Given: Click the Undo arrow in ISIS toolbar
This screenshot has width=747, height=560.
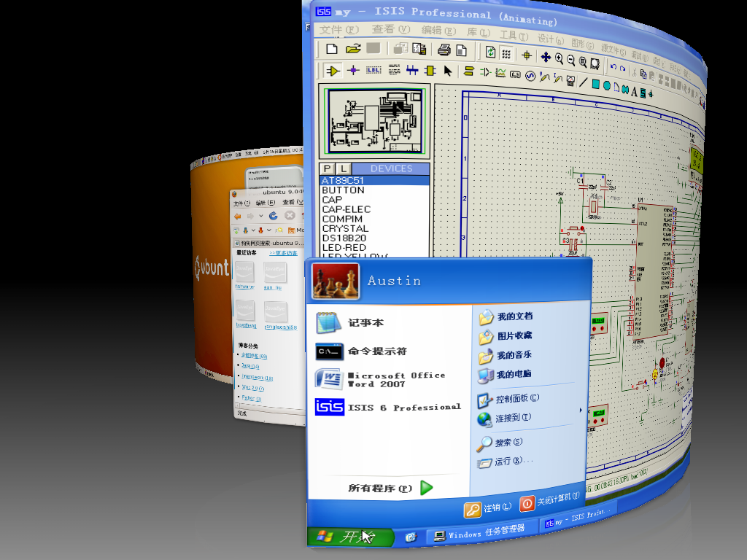Looking at the screenshot, I should click(614, 66).
